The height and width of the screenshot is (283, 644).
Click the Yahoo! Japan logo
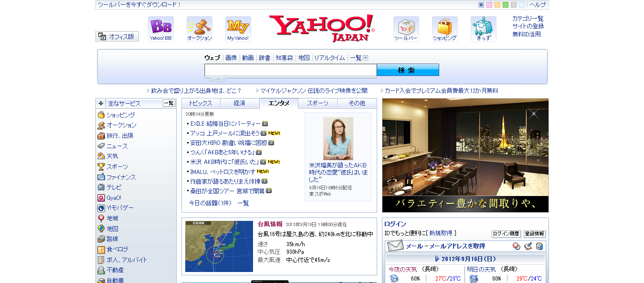click(x=322, y=28)
